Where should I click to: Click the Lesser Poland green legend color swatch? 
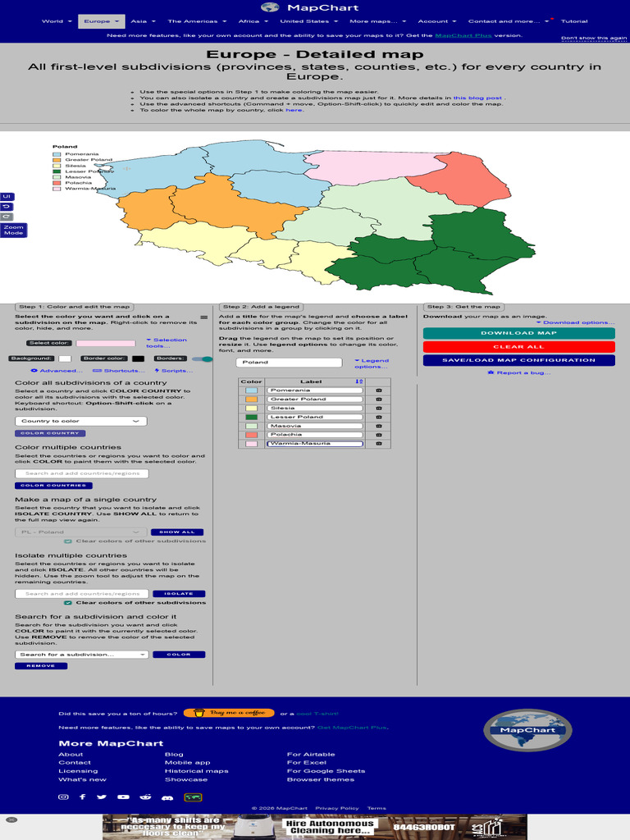pos(251,418)
